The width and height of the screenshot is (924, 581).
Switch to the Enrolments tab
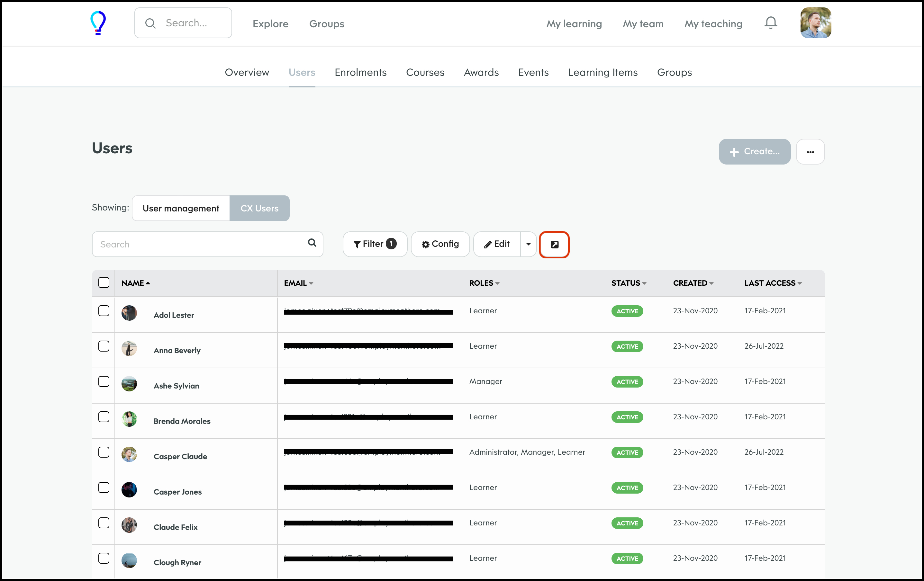coord(360,73)
